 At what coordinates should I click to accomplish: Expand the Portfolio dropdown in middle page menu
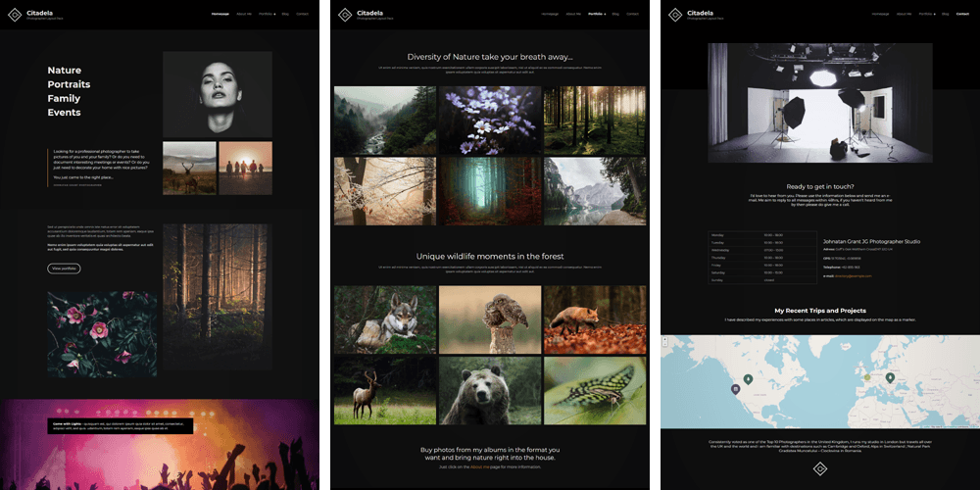[x=597, y=14]
